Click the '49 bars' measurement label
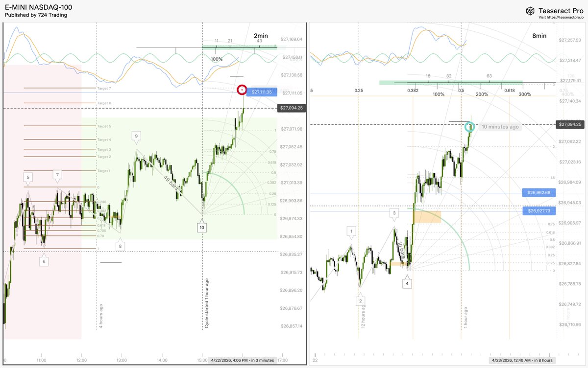 tap(172, 182)
